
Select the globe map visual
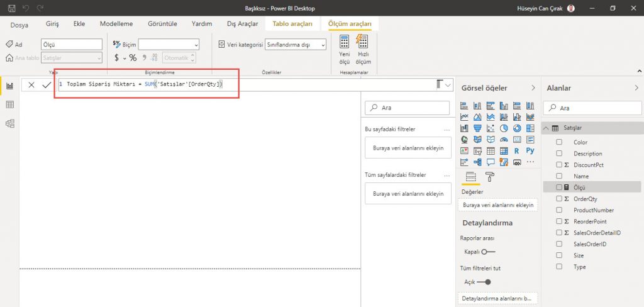(x=464, y=140)
